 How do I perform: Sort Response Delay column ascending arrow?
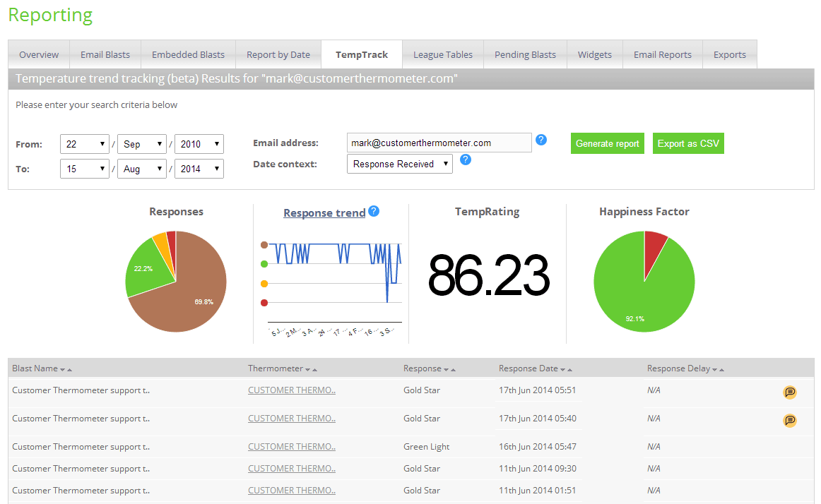721,369
